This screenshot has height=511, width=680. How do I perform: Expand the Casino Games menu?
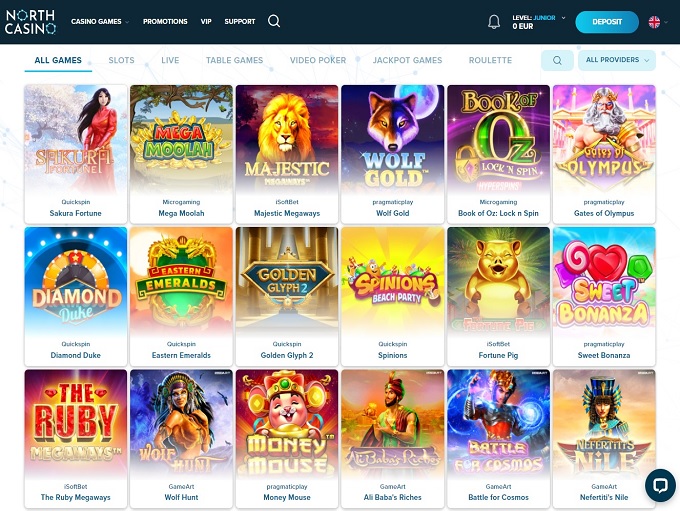pyautogui.click(x=100, y=21)
